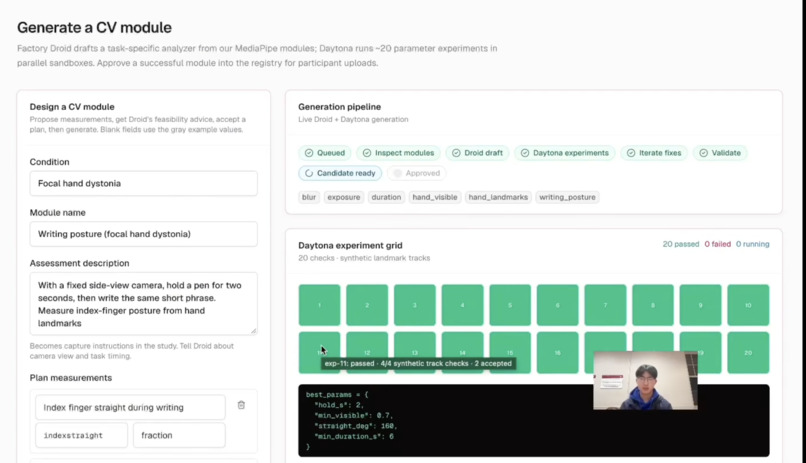Image resolution: width=806 pixels, height=463 pixels.
Task: Open experiment tile 9
Action: (701, 305)
